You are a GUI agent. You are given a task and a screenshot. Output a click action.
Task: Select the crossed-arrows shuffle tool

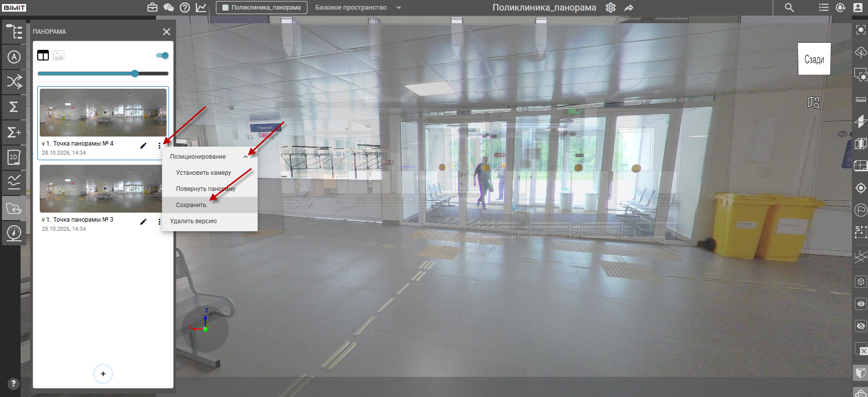[14, 82]
